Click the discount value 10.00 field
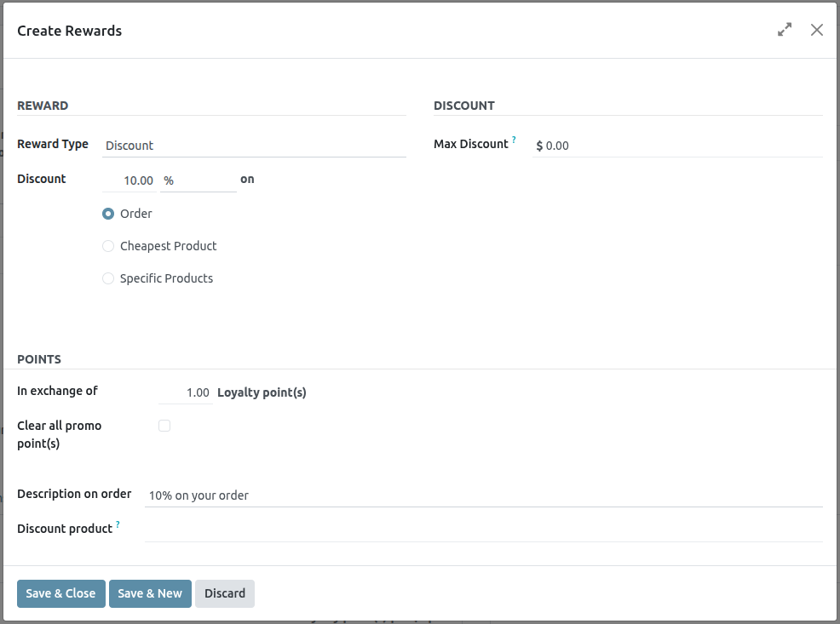The width and height of the screenshot is (840, 624). click(129, 180)
